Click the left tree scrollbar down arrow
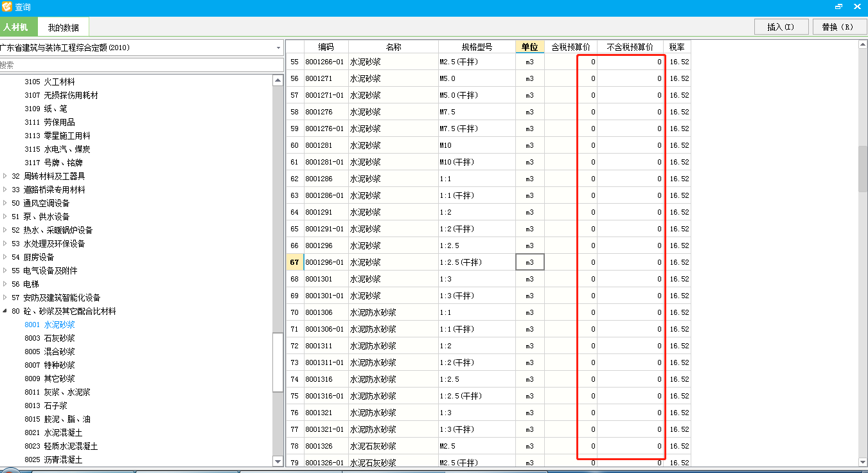Viewport: 868px width, 473px height. click(278, 461)
